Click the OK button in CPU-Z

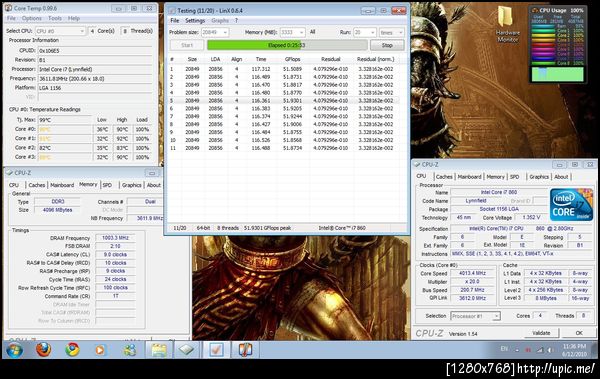click(579, 333)
